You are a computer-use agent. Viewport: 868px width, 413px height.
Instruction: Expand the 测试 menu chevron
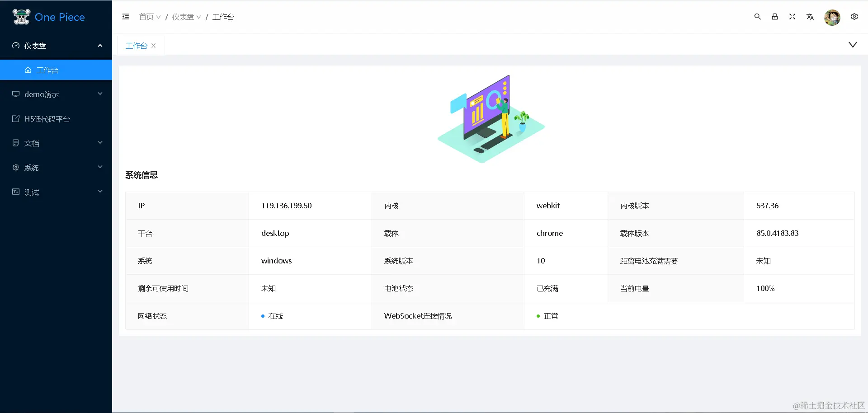[x=100, y=191]
